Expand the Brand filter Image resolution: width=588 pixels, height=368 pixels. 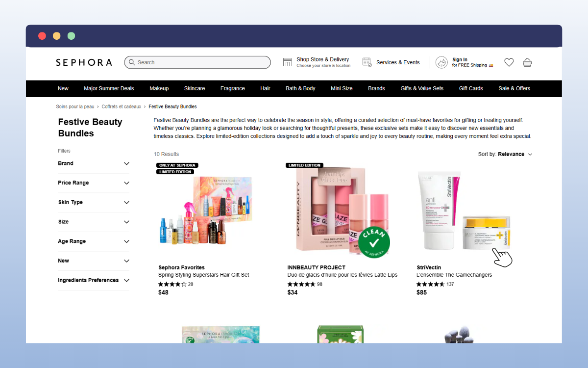(x=94, y=163)
